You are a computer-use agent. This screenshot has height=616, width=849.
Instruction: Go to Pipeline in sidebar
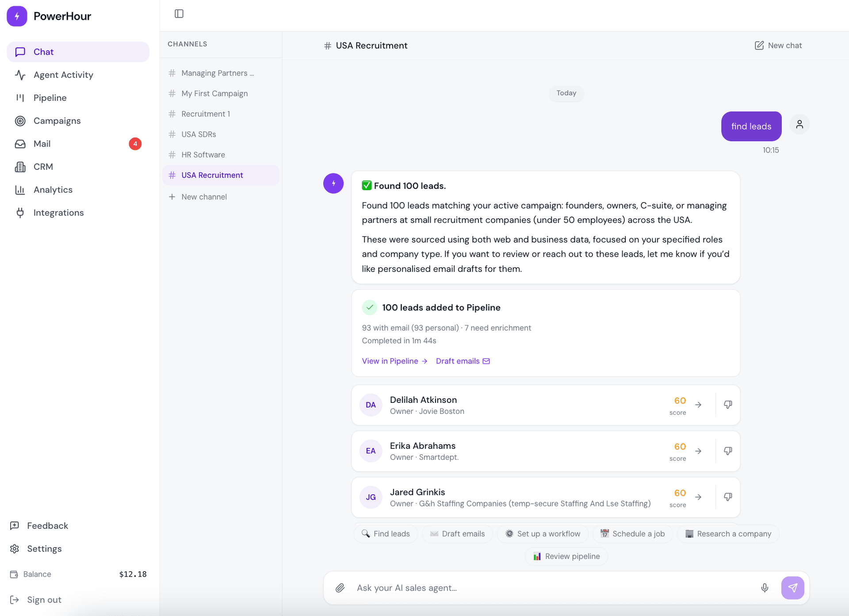(x=78, y=98)
